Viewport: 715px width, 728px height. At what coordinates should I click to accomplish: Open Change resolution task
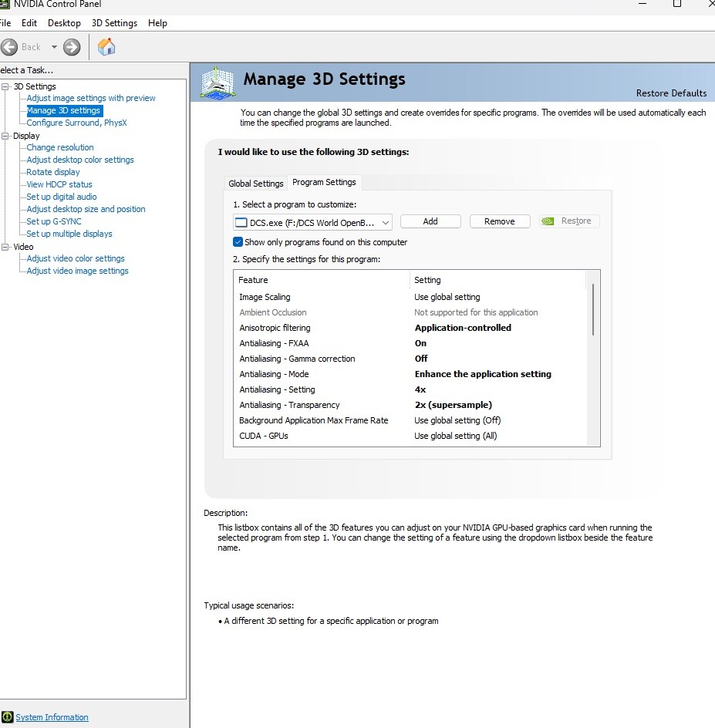pos(60,147)
